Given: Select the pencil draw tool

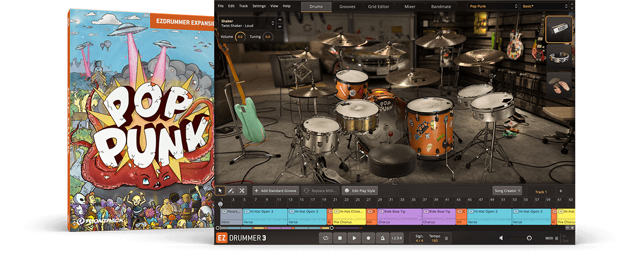Looking at the screenshot, I should tap(231, 191).
